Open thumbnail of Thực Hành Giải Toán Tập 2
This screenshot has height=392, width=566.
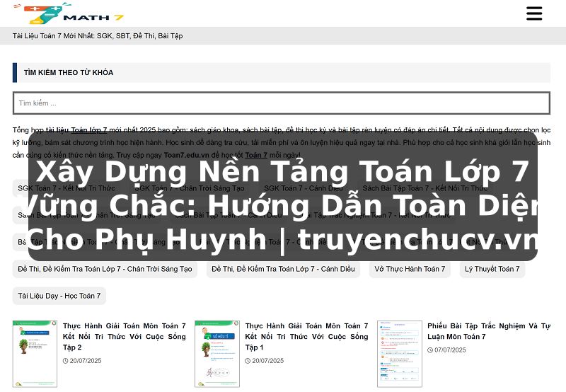click(x=35, y=354)
